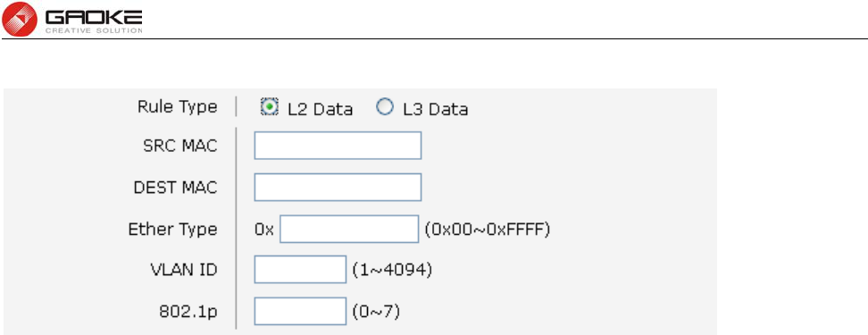Viewport: 868px width, 335px height.
Task: Click the red Gaoke logo emblem
Action: pos(20,19)
